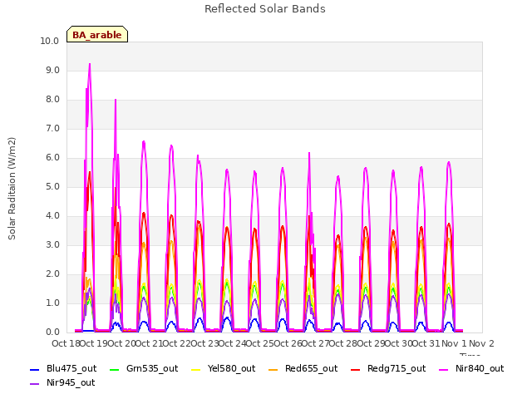Screen dimensions: 532x399
Task: Click the BA_arable annotation label
Action: (97, 34)
